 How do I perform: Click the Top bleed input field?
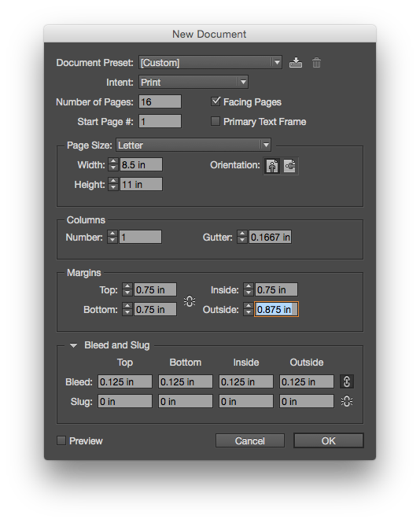coord(125,381)
